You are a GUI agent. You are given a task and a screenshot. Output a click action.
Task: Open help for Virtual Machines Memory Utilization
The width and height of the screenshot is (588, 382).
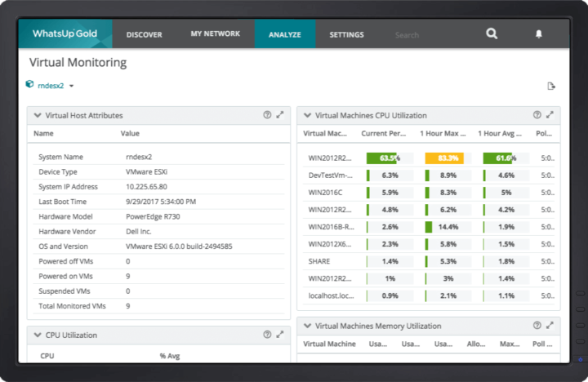(537, 326)
